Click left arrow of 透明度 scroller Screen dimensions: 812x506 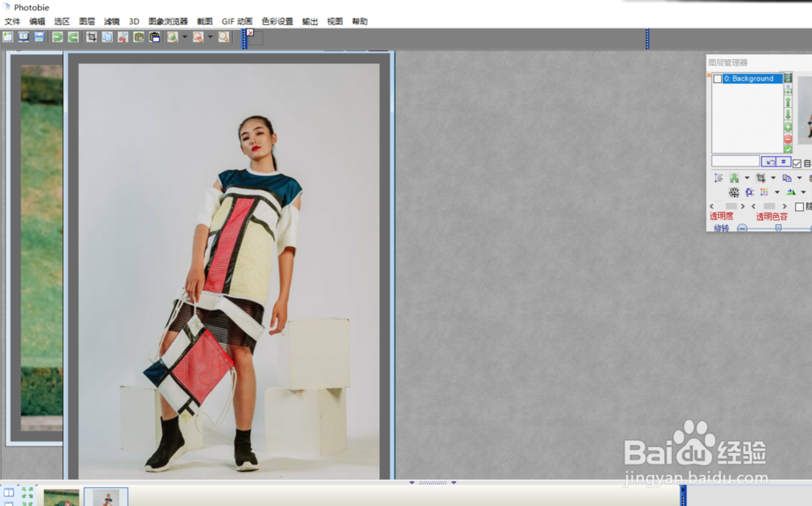(712, 206)
